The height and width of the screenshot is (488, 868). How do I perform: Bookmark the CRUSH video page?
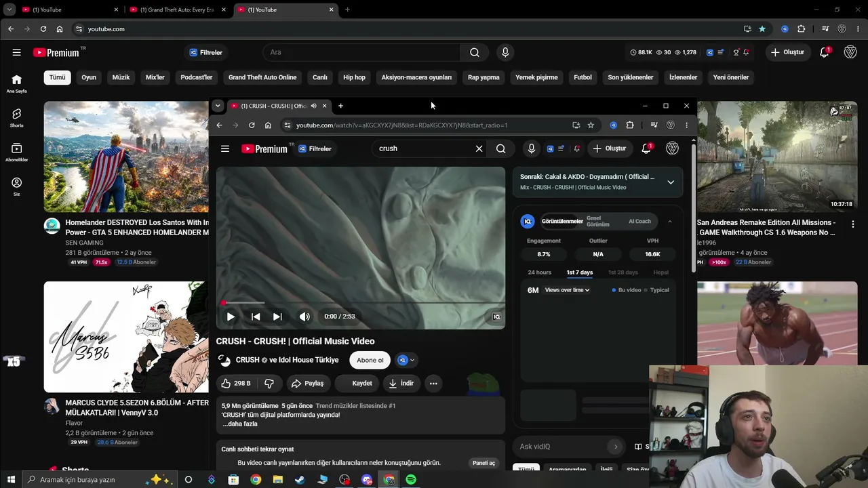click(591, 125)
